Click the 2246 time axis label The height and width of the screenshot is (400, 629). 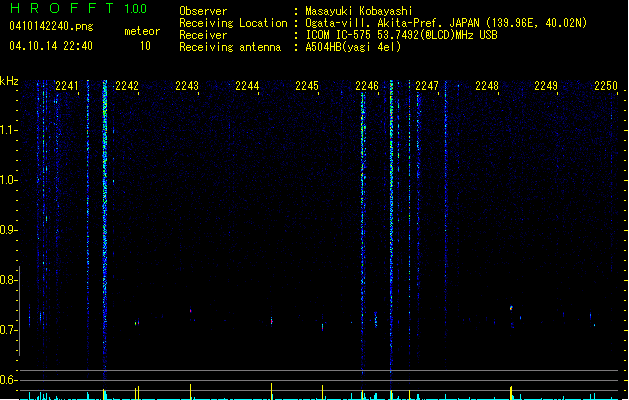(367, 86)
